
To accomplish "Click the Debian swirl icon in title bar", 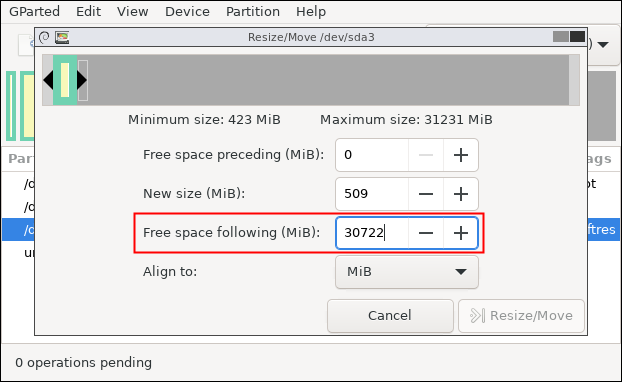I will pos(44,37).
